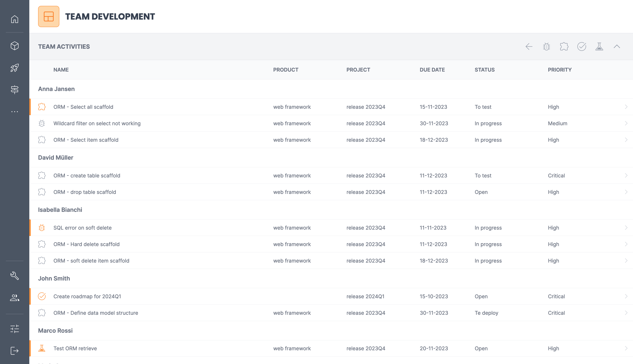
Task: Click puzzle icon of ORM - drop table scaffold
Action: pyautogui.click(x=42, y=192)
